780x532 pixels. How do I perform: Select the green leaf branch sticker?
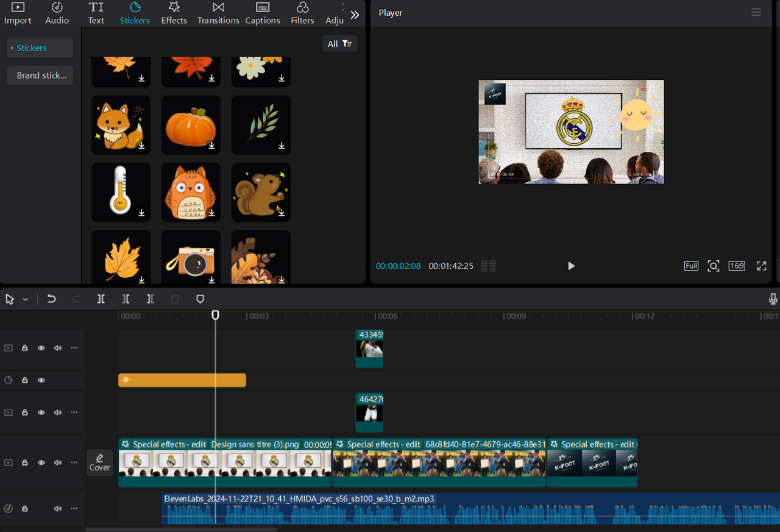tap(261, 125)
